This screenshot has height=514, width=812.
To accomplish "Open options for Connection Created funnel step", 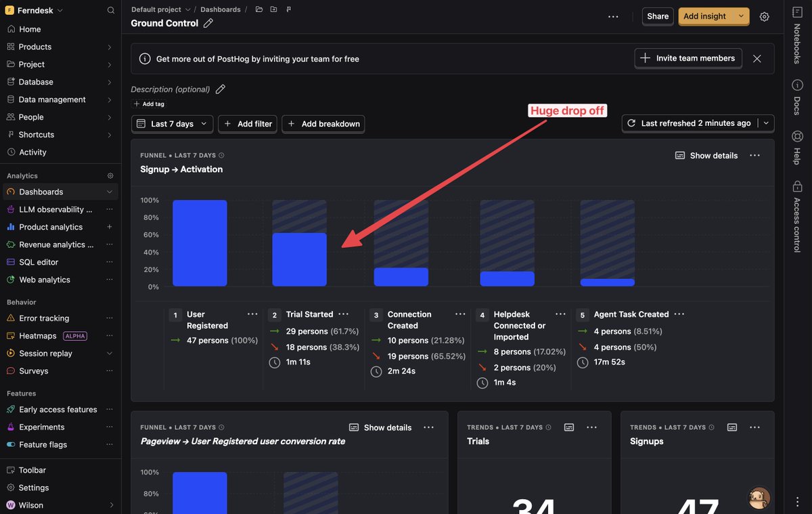I will coord(460,314).
